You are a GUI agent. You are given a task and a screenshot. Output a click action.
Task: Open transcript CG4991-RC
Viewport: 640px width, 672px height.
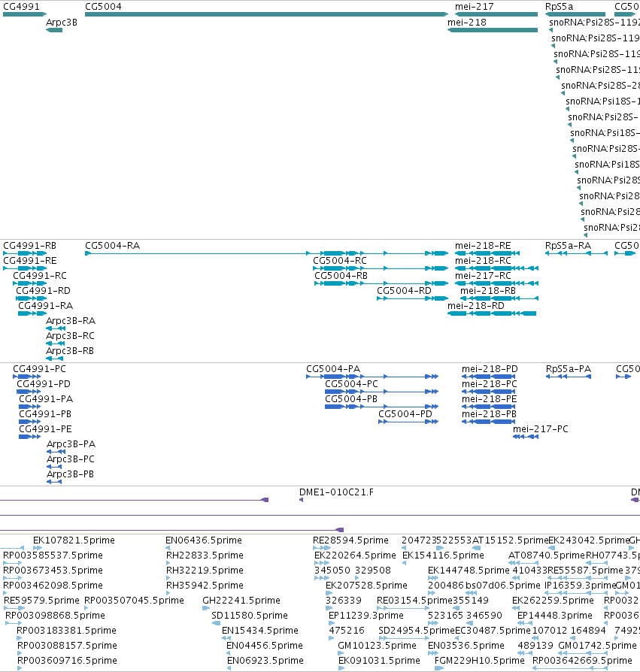click(39, 276)
